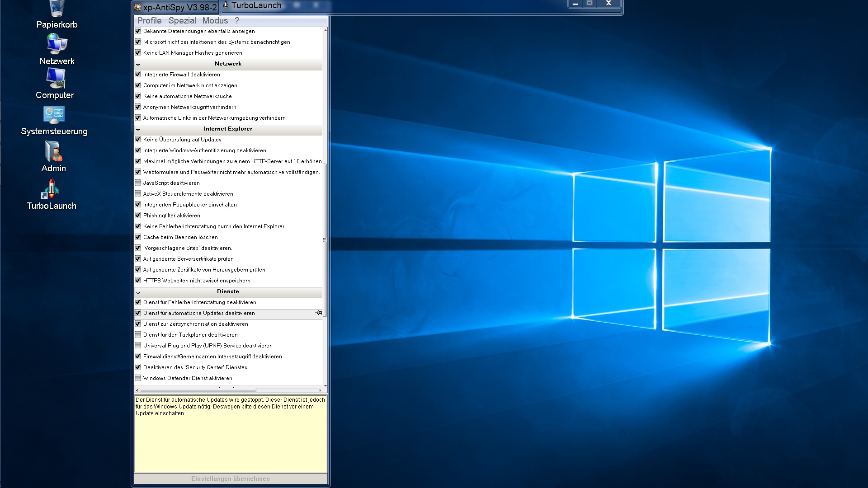Open the question mark help menu

click(237, 21)
